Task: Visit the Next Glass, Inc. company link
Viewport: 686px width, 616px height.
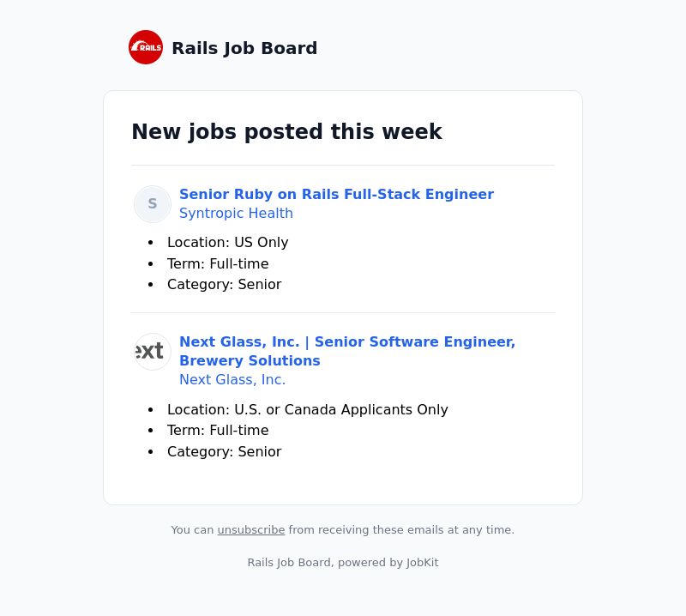Action: click(232, 379)
